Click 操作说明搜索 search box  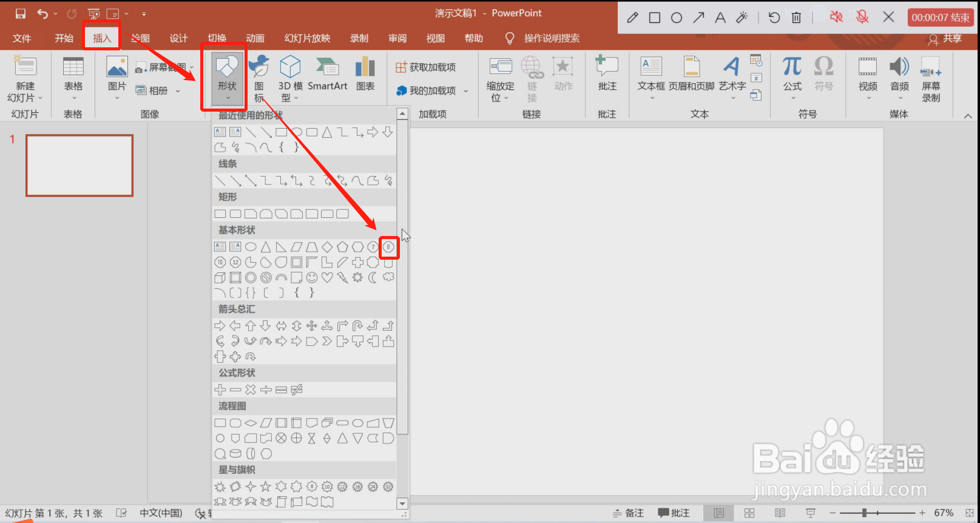coord(552,38)
